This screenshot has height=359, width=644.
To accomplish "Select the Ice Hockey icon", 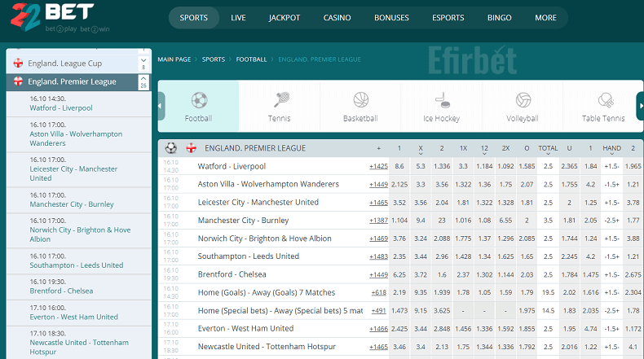I will pos(443,99).
